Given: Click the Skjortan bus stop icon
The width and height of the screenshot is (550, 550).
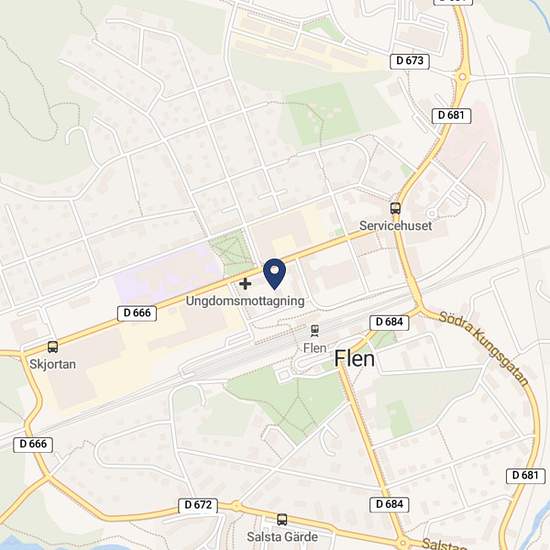Looking at the screenshot, I should click(53, 347).
